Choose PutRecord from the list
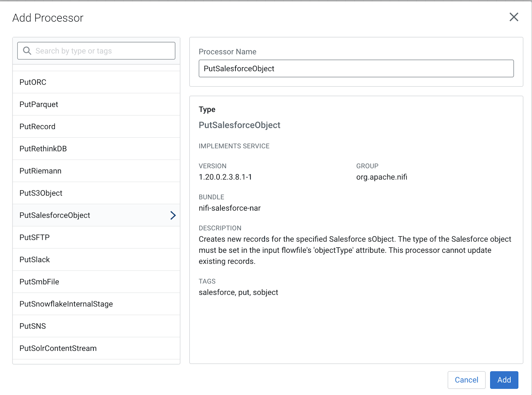Viewport: 532px width, 395px height. pos(96,127)
